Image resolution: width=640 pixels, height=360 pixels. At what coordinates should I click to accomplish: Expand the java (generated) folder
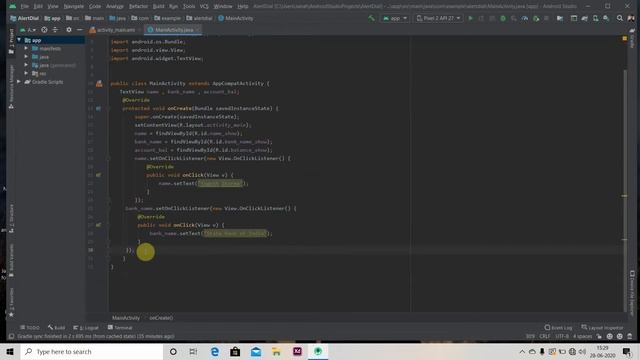click(26, 65)
